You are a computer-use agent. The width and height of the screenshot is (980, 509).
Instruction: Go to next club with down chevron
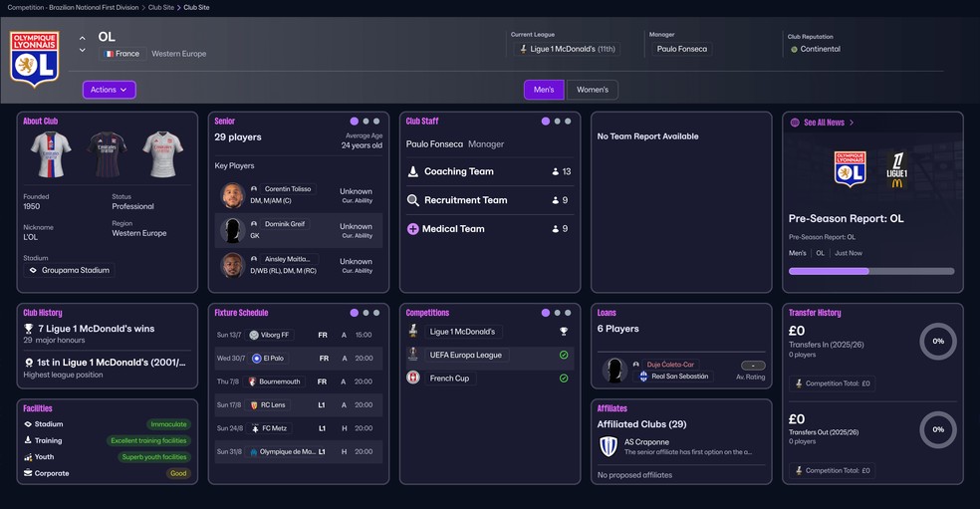83,50
